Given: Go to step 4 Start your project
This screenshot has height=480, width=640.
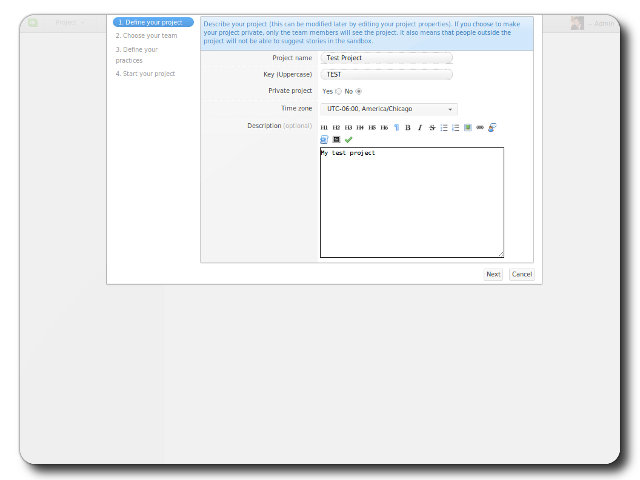Looking at the screenshot, I should click(x=146, y=73).
